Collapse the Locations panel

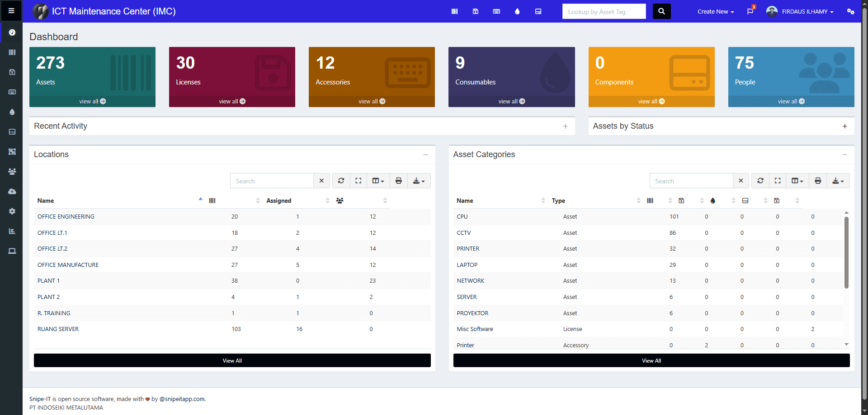tap(425, 154)
